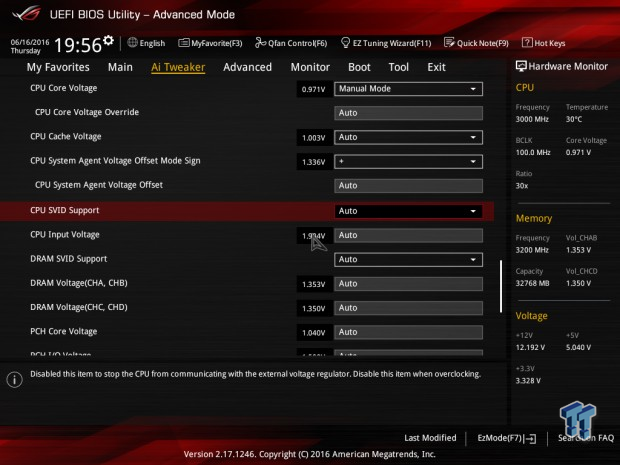Viewport: 620px width, 465px height.
Task: Click the 06/16/2016 date display
Action: (30, 42)
